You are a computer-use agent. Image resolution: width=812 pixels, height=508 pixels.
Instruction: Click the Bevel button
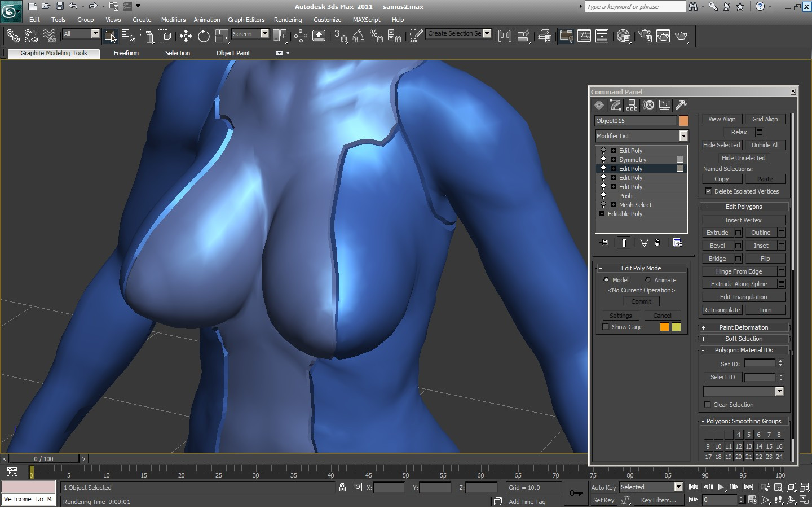pyautogui.click(x=717, y=246)
